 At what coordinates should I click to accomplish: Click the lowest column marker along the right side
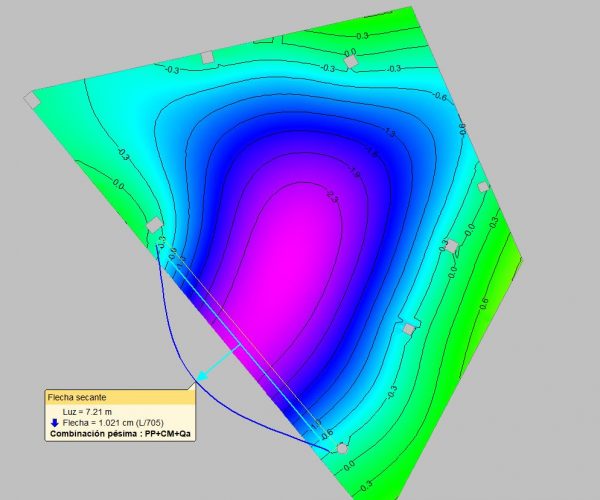tap(408, 328)
